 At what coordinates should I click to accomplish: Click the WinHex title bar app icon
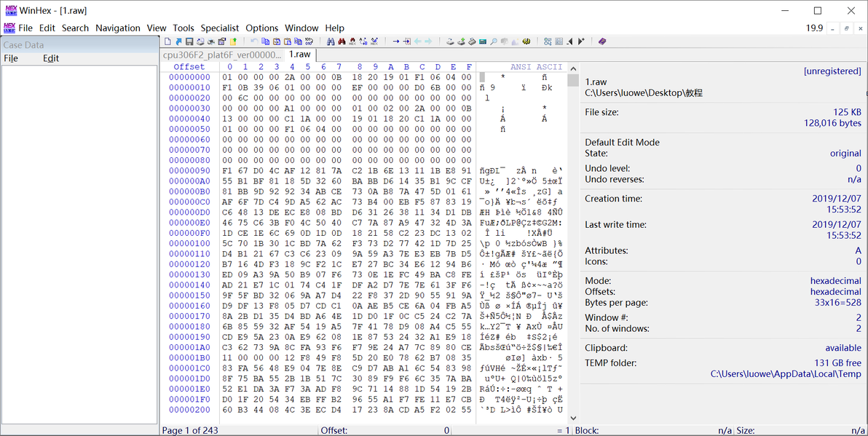point(10,10)
